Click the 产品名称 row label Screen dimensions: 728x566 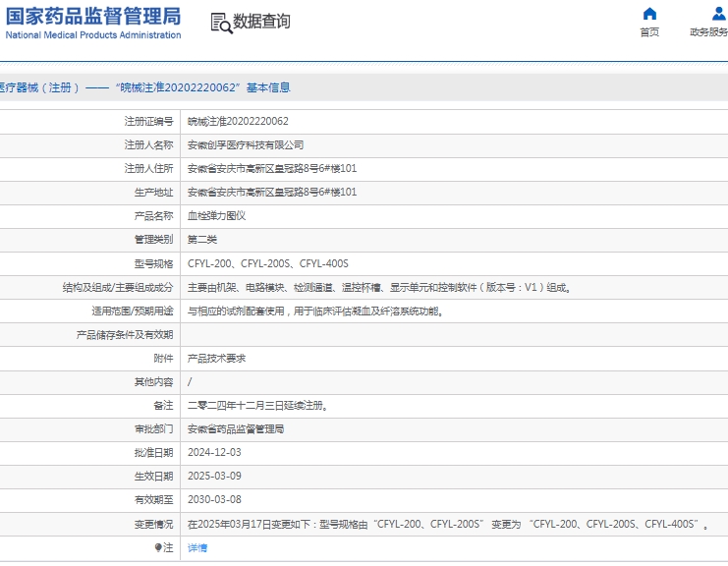coord(153,216)
